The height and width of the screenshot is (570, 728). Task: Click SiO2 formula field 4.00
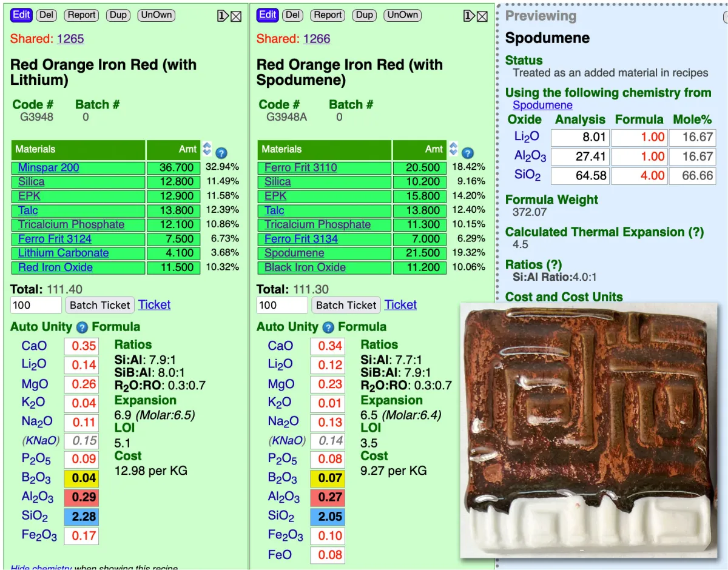coord(639,176)
